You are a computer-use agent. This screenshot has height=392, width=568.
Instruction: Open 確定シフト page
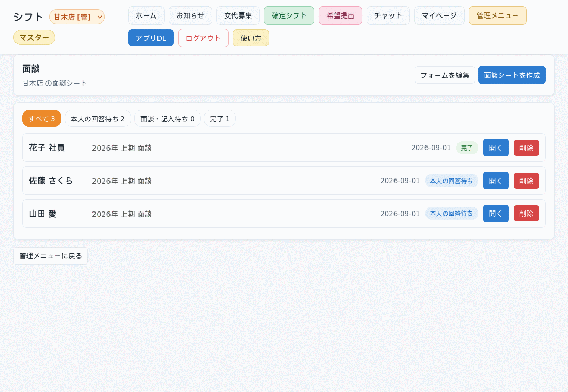click(289, 15)
